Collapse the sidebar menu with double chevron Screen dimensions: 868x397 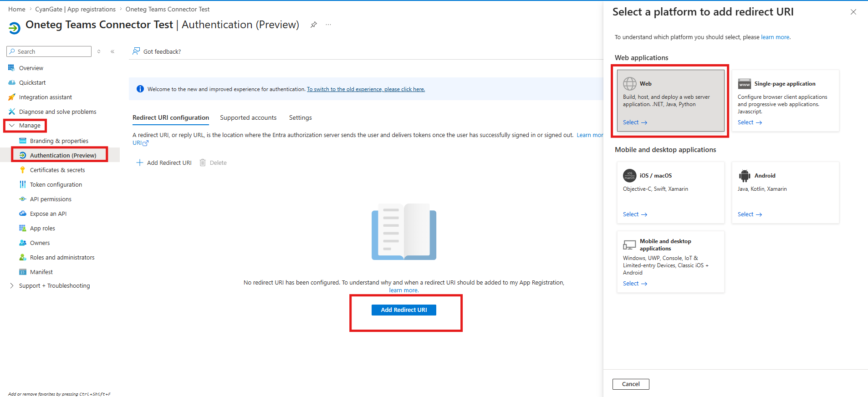click(x=112, y=51)
